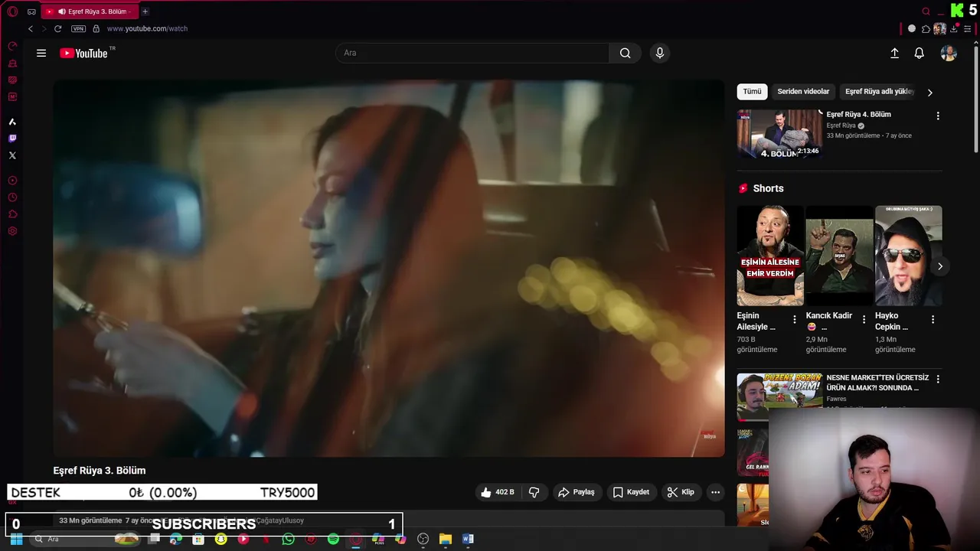980x551 pixels.
Task: Open options for Eşinin Ailesiyle short
Action: [794, 319]
